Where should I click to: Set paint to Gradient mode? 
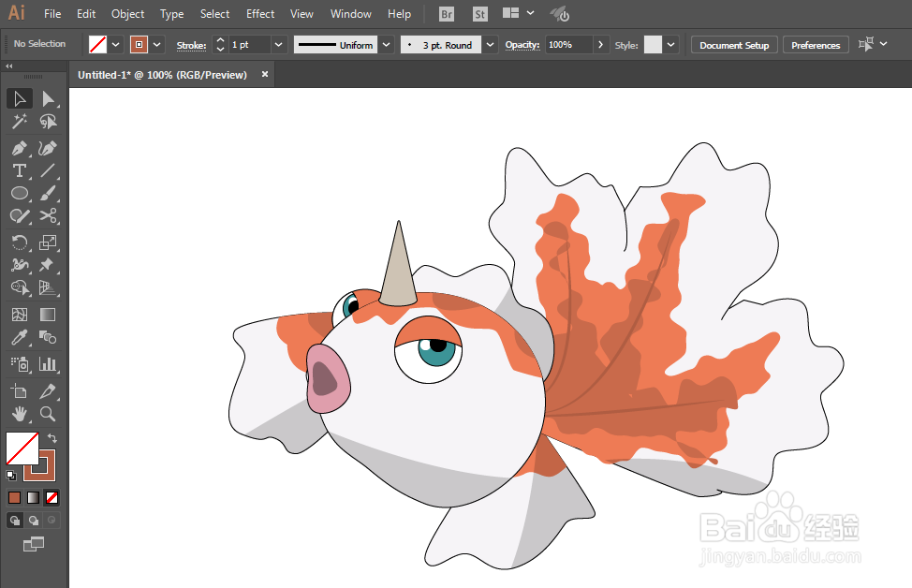point(33,497)
